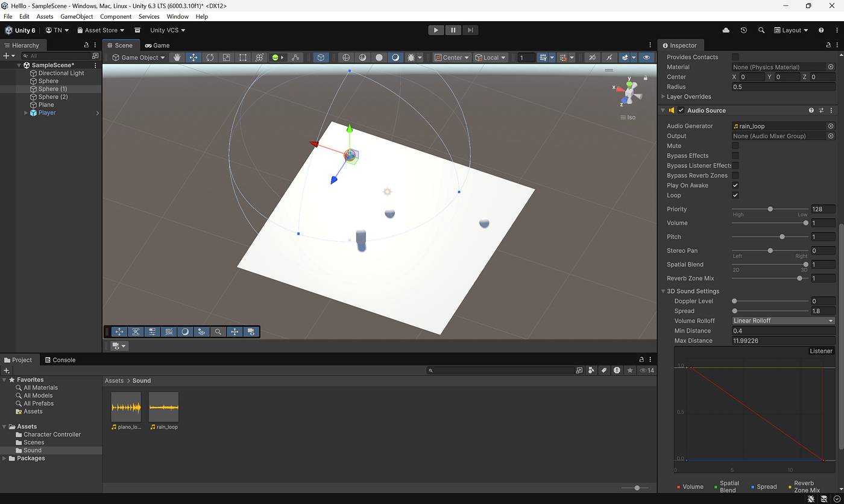Open the Unity VCS dropdown
Screen dimensions: 844x504
[168, 30]
